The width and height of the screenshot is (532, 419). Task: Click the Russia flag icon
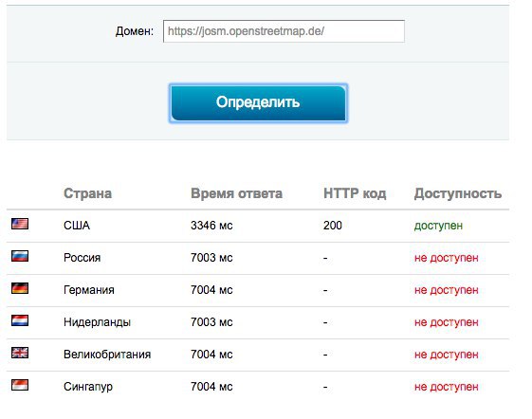pyautogui.click(x=20, y=256)
